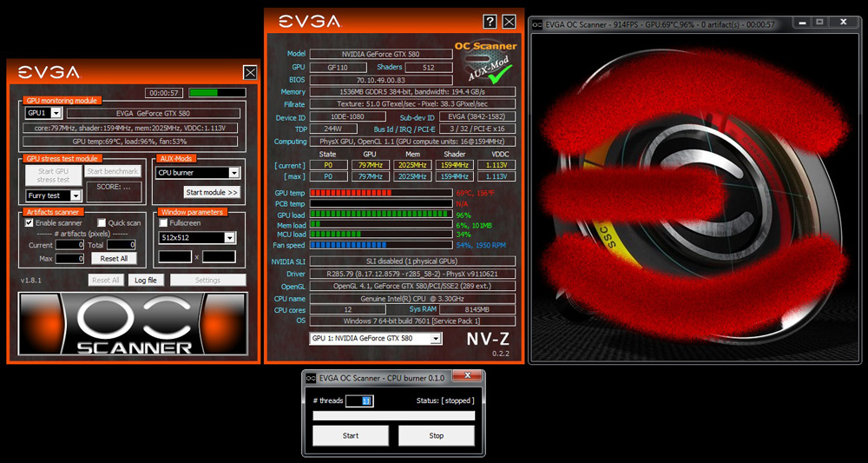Click Start in CPU burner window
This screenshot has width=868, height=463.
click(351, 436)
